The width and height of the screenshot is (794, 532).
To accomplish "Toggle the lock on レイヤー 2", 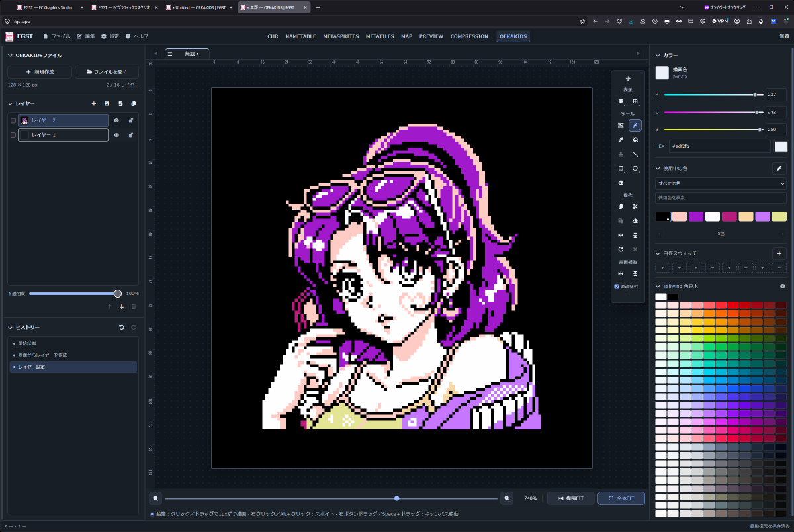I will point(131,120).
